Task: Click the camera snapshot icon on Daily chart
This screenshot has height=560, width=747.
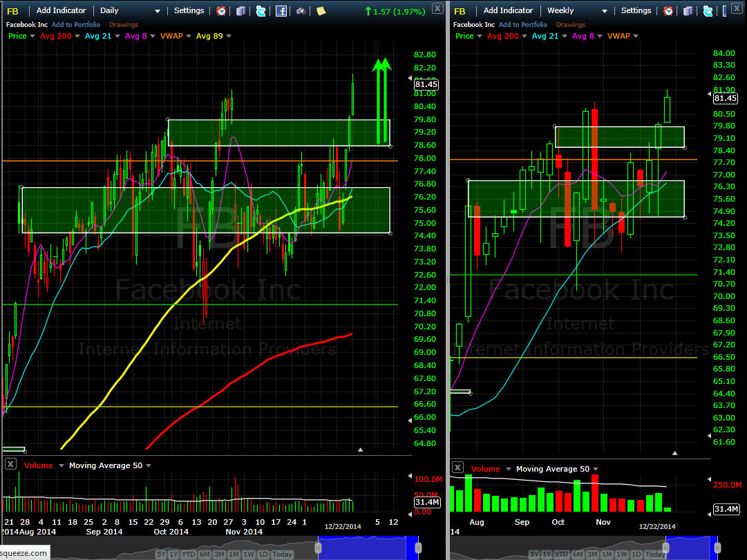Action: [x=301, y=11]
